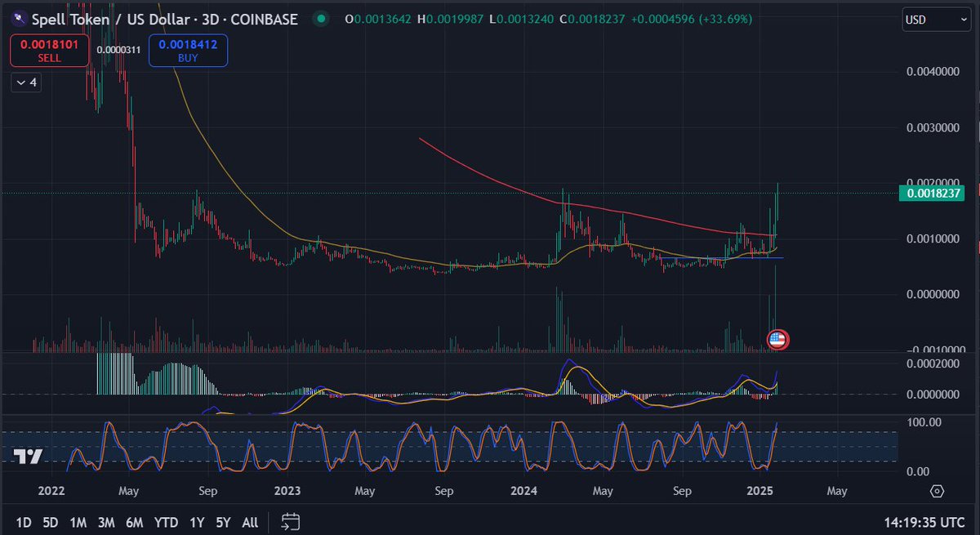Select the All time range

[x=250, y=522]
